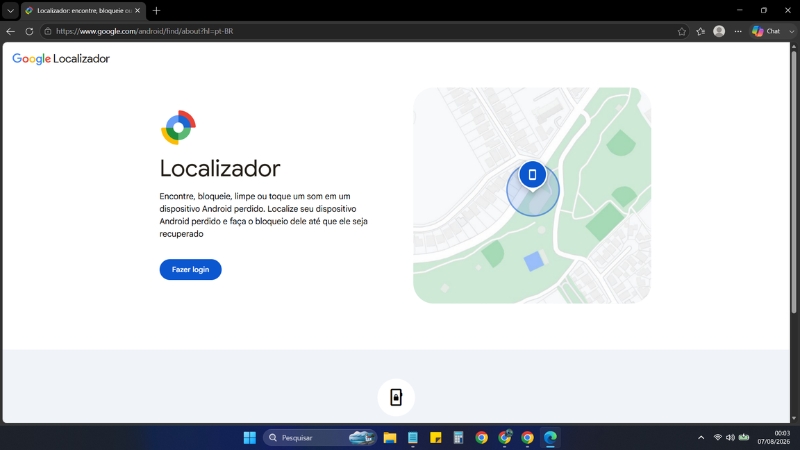Open a new tab with plus button
The height and width of the screenshot is (450, 800).
(157, 11)
